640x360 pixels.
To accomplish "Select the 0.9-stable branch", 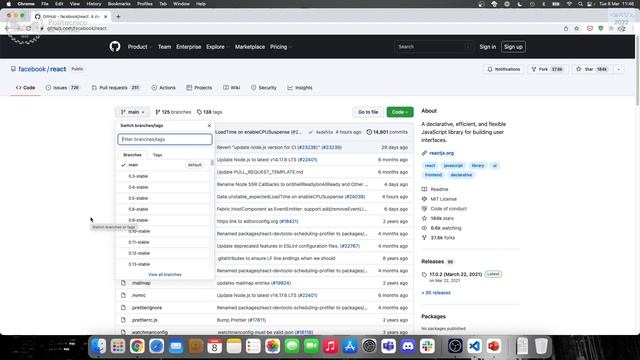I will [x=163, y=220].
